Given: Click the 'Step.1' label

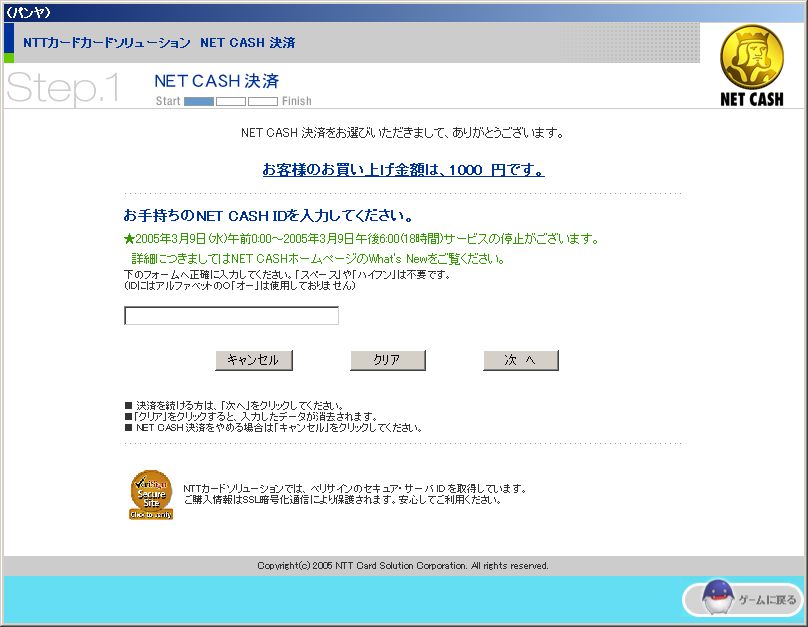Looking at the screenshot, I should click(x=63, y=88).
